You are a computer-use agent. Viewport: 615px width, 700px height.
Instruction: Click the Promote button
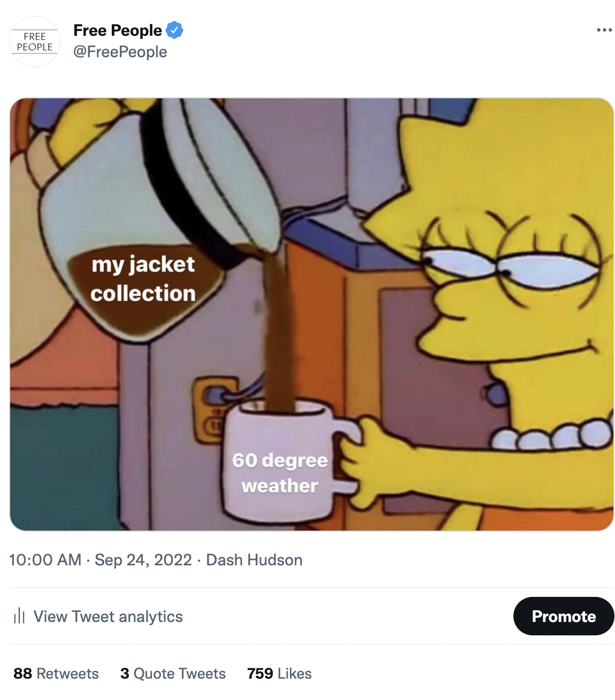point(564,616)
